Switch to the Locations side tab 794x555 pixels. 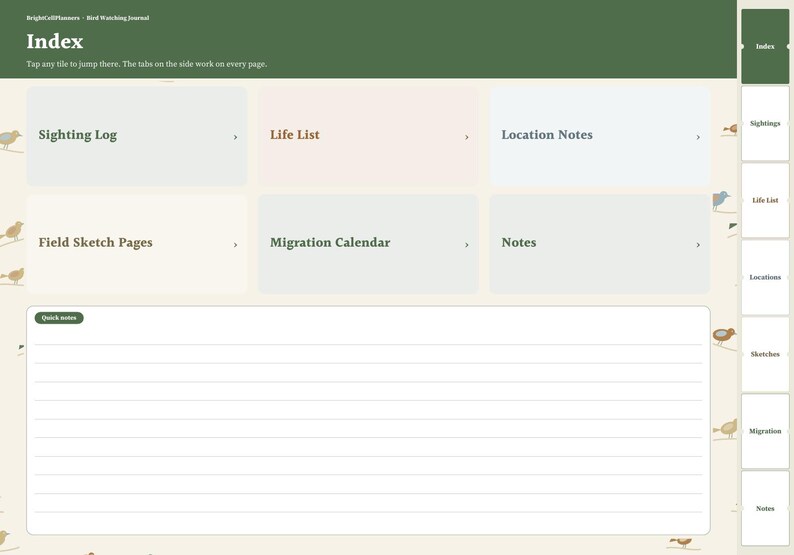click(x=765, y=277)
